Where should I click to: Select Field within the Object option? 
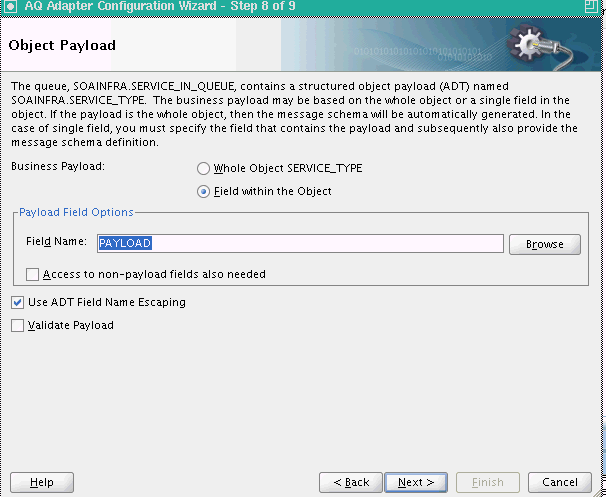coord(203,192)
